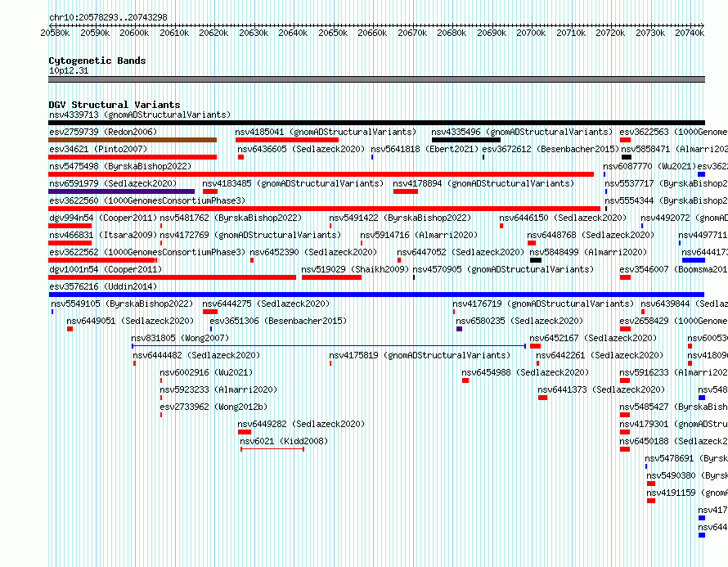Open the nsv6441373 (Sedlazeck2020) label

(601, 389)
